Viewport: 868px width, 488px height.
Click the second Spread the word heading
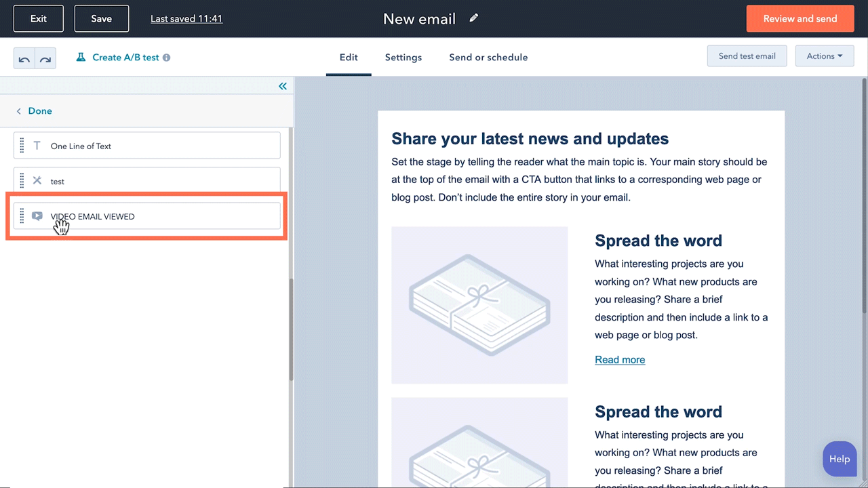pos(658,412)
